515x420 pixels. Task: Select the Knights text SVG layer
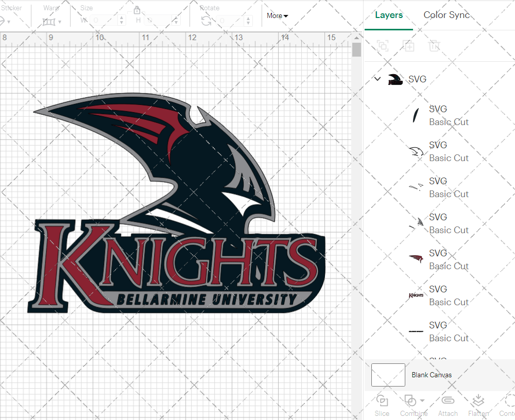tap(438, 295)
